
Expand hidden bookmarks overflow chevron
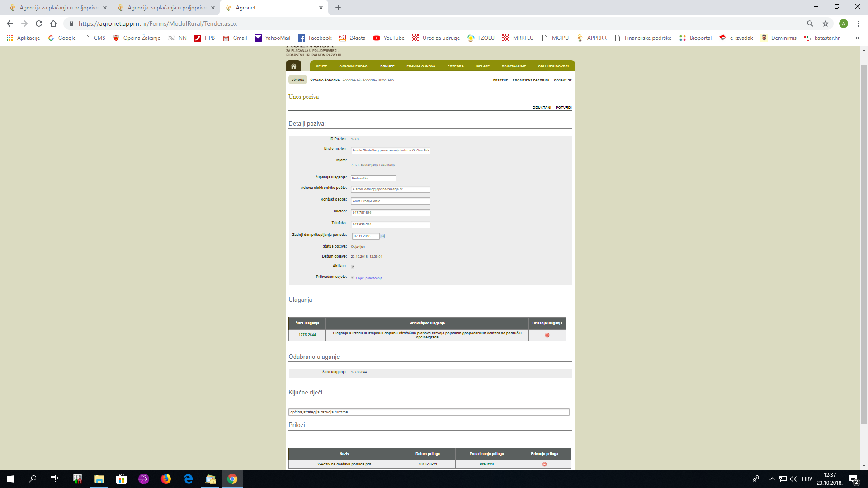(x=857, y=38)
